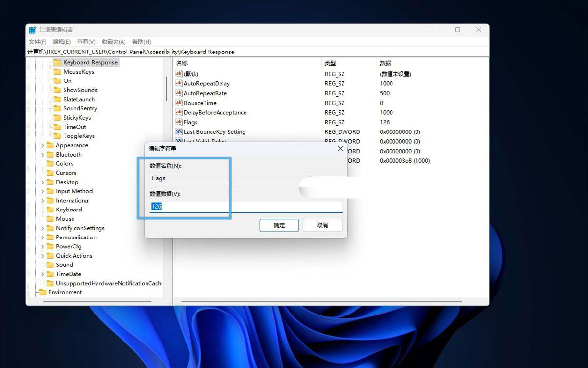The width and height of the screenshot is (588, 368).
Task: Click the string icon next to (默认)
Action: [x=179, y=74]
